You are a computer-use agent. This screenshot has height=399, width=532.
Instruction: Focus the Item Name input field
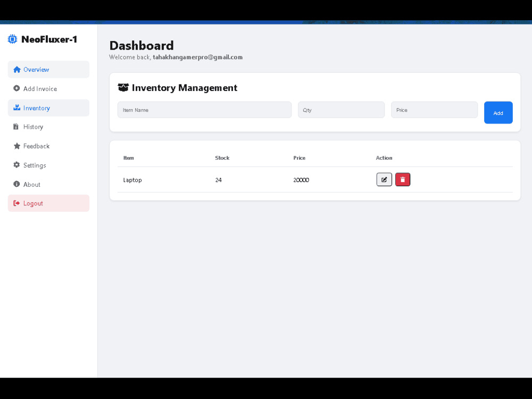205,110
